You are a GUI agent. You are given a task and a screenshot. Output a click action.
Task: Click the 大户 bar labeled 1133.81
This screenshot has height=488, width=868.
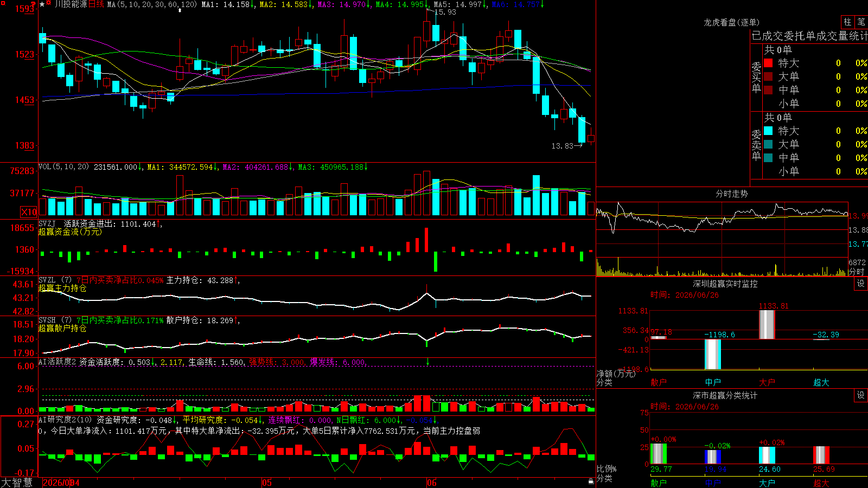coord(767,325)
